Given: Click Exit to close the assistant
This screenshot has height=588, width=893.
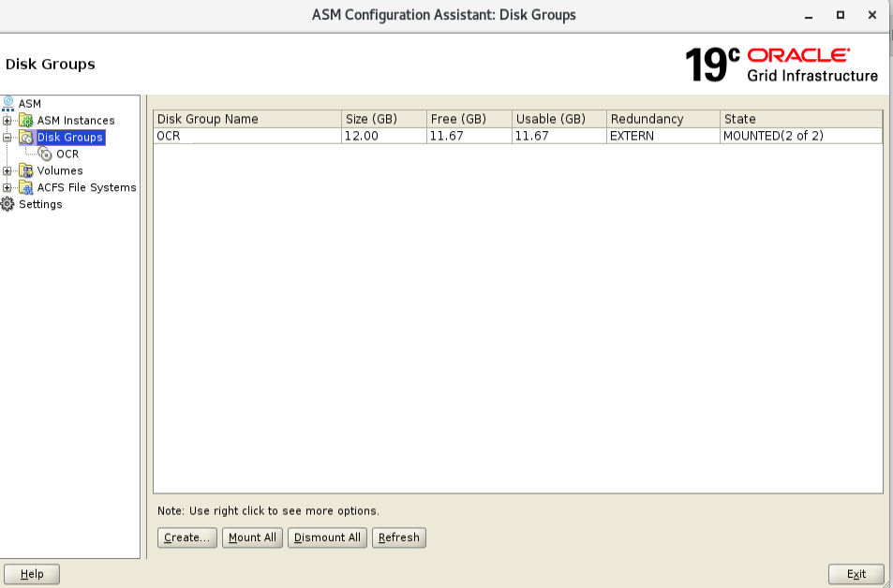Looking at the screenshot, I should (856, 574).
